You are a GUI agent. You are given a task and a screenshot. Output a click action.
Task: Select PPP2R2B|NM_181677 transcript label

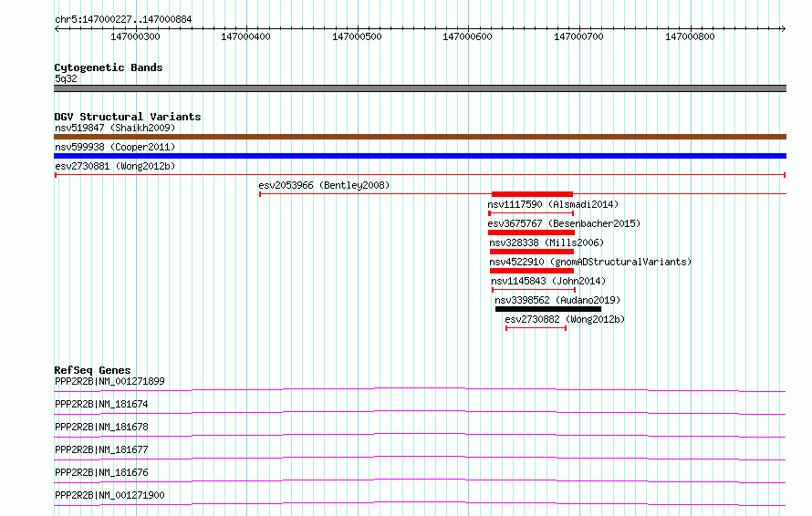click(x=101, y=449)
